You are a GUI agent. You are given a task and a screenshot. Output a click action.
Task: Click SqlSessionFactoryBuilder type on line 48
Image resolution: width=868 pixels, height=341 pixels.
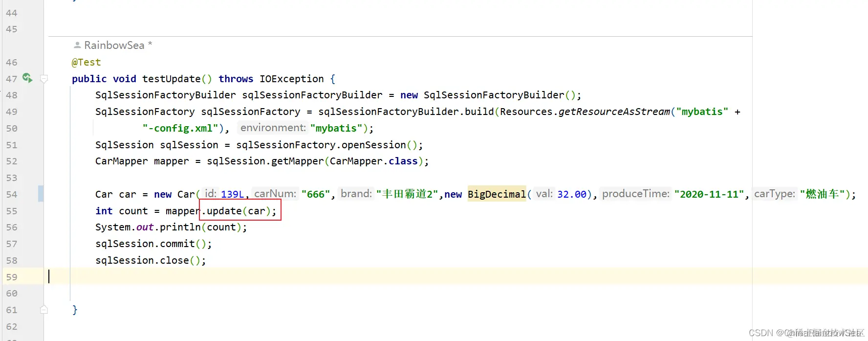coord(165,95)
